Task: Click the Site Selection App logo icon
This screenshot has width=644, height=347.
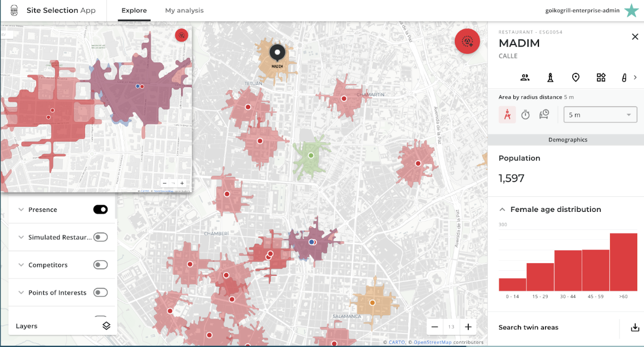Action: click(14, 10)
